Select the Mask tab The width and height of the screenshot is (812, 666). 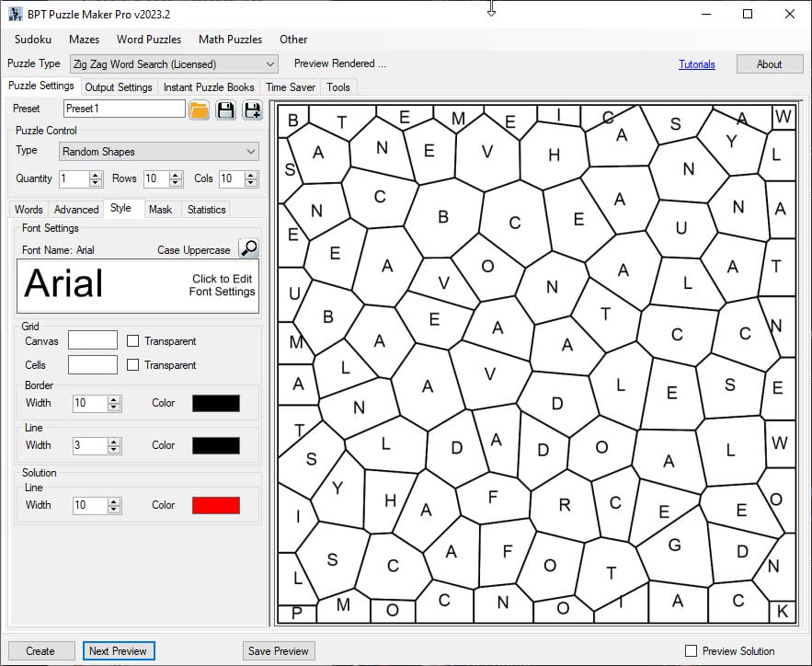[160, 210]
